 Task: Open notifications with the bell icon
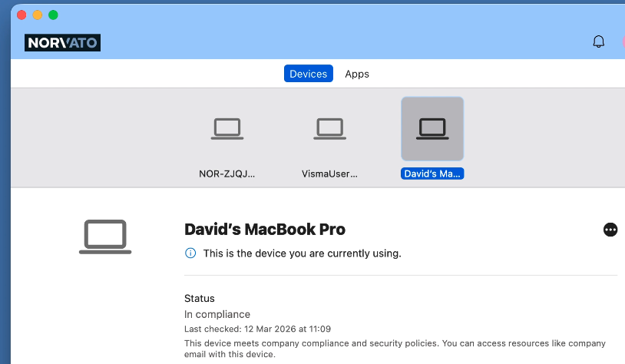[599, 42]
